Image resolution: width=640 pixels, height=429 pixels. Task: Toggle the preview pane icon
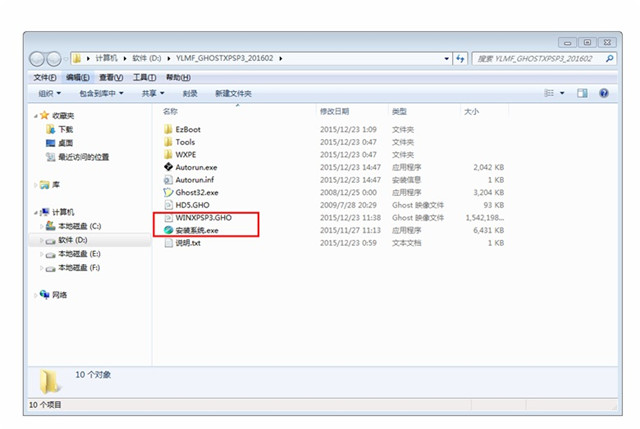click(583, 93)
